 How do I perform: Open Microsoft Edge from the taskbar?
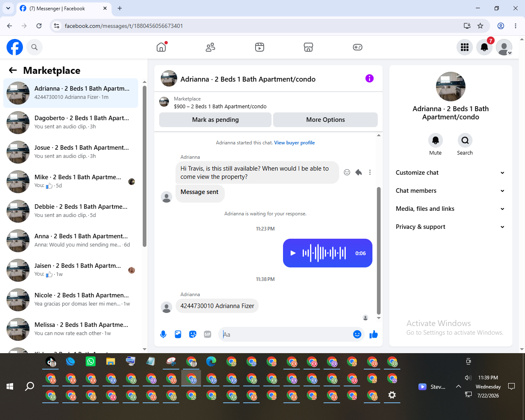point(211,361)
